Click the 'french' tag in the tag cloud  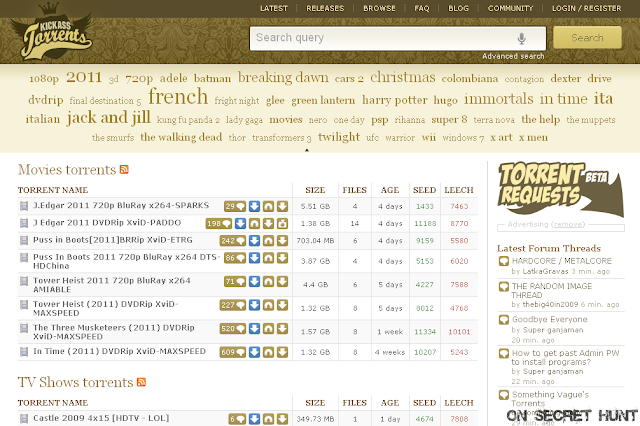(x=178, y=97)
